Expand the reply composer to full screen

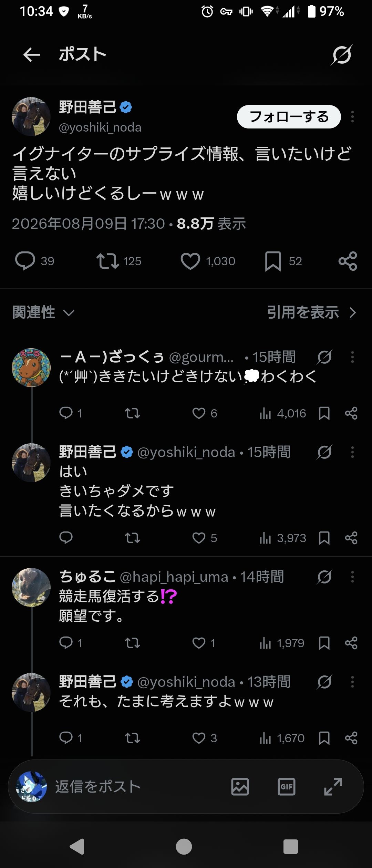(333, 787)
